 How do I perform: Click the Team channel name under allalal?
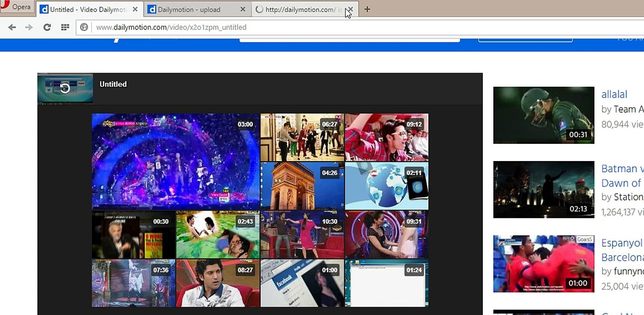[x=629, y=109]
